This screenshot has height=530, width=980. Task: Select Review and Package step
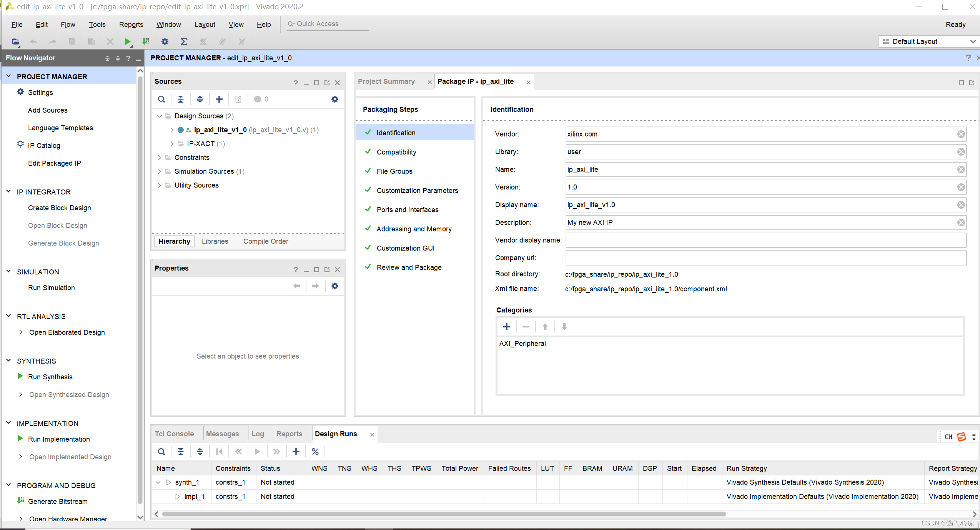pos(414,267)
